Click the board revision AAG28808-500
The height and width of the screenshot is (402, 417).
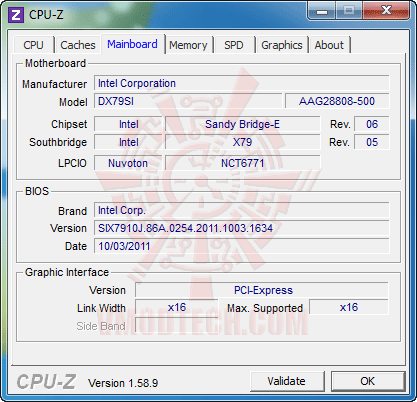tap(337, 101)
